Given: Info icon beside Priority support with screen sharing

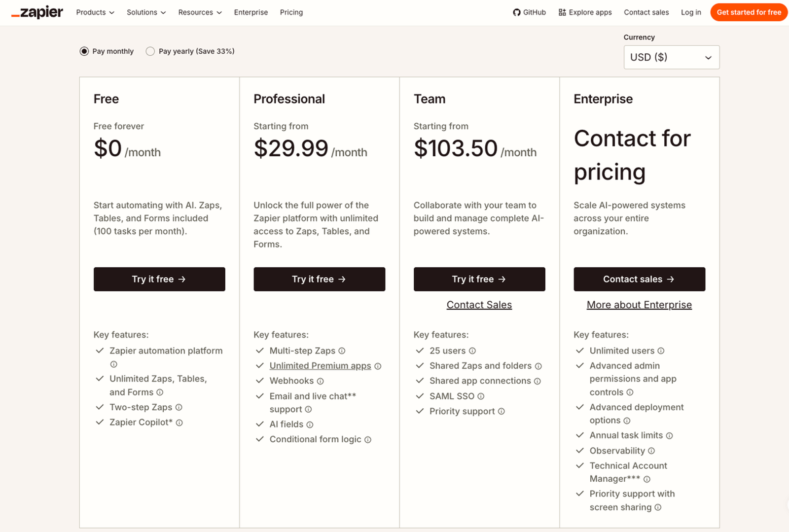Looking at the screenshot, I should click(658, 507).
